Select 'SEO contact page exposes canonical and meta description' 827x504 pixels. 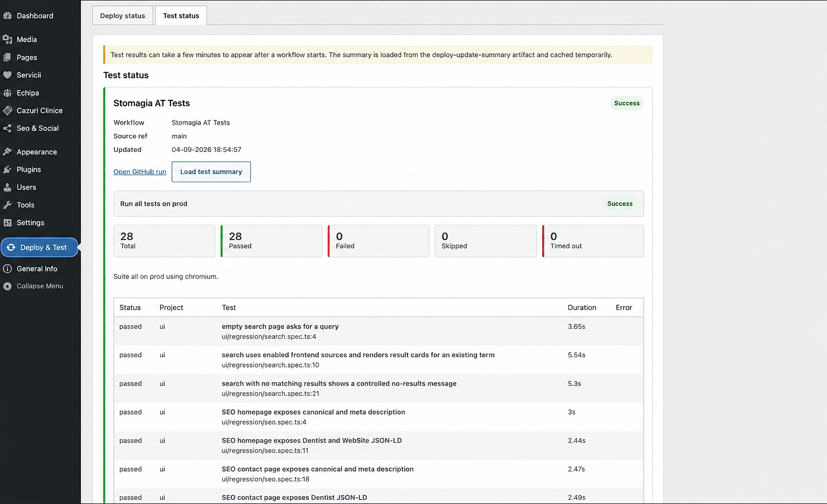click(318, 469)
